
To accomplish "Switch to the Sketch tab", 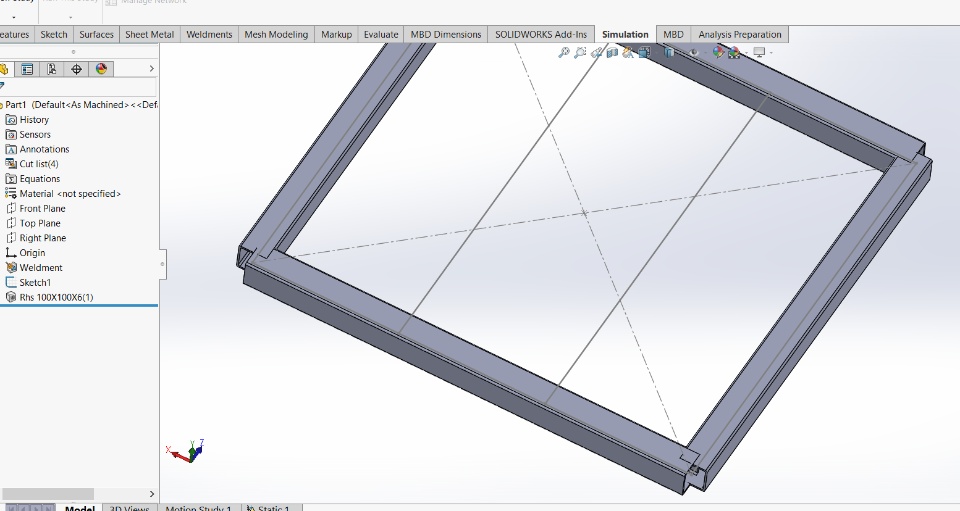I will (54, 34).
